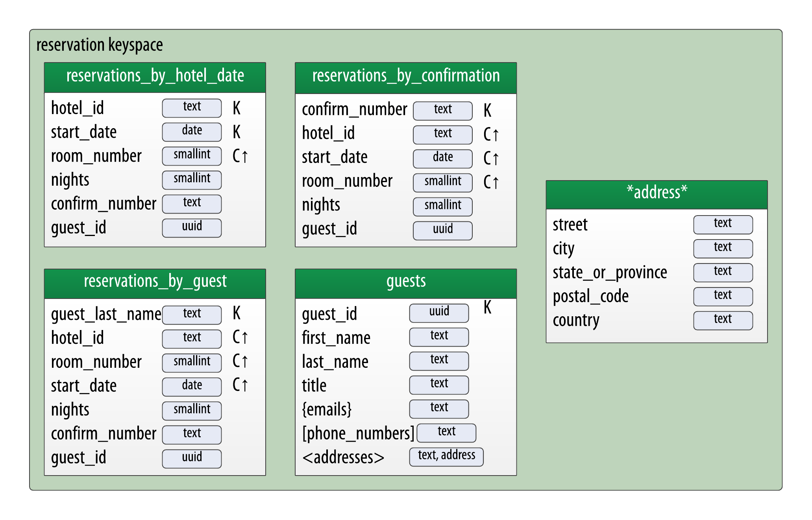Click the uuid type badge next to guest_id
Image resolution: width=812 pixels, height=520 pixels.
coord(192,227)
